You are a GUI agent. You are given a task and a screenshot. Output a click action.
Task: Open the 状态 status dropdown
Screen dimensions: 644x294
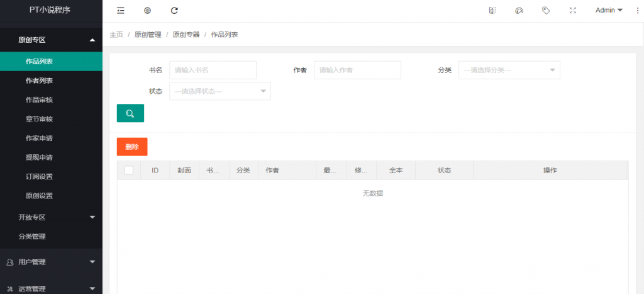pyautogui.click(x=219, y=91)
